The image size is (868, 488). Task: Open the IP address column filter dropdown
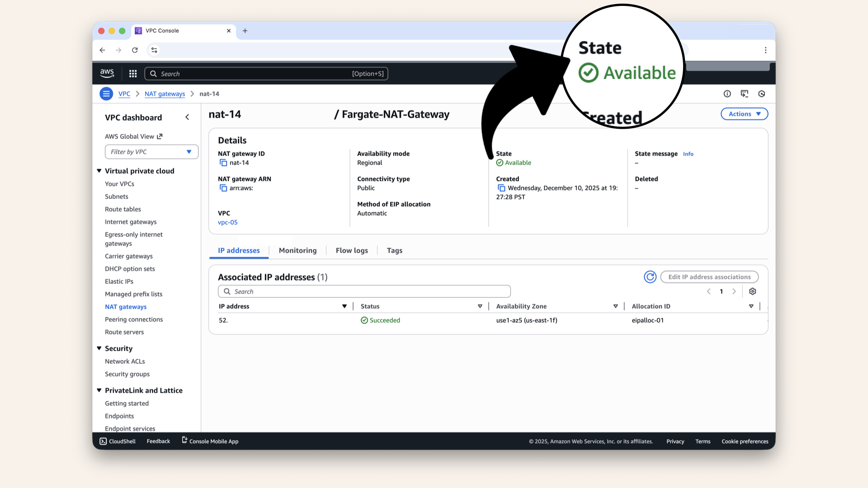(x=344, y=306)
